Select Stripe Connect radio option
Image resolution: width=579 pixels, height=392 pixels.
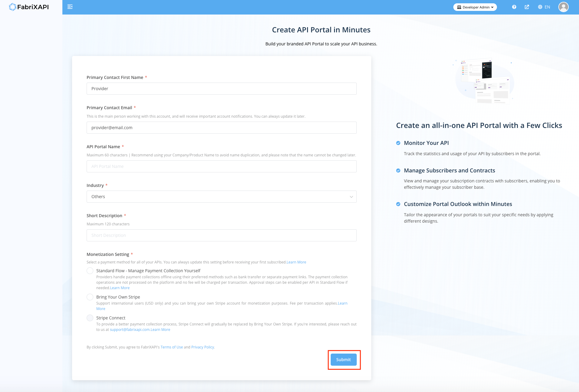pos(90,318)
